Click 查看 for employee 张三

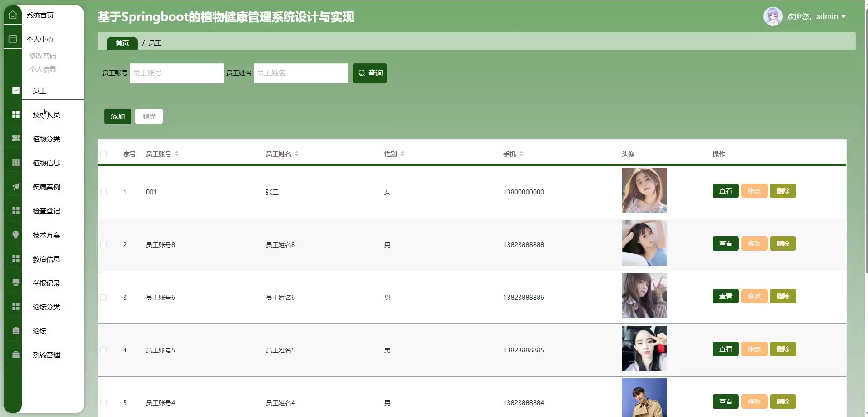coord(726,191)
